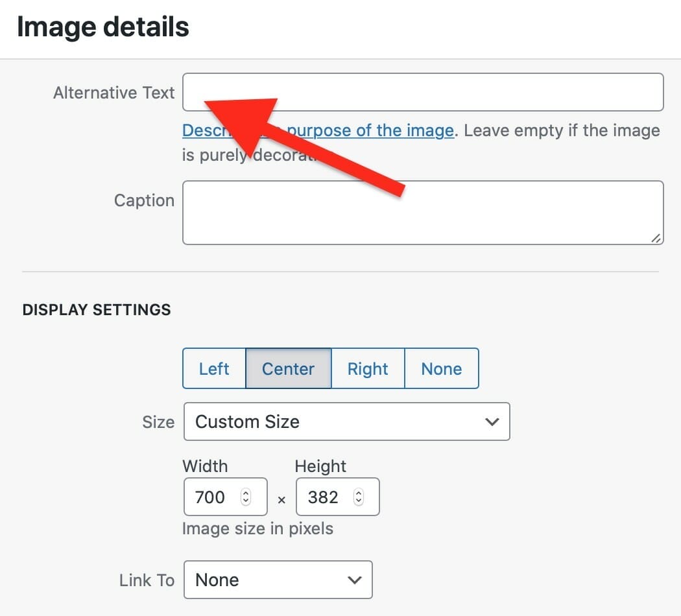Click the Caption resize handle
The width and height of the screenshot is (681, 616).
tap(656, 239)
